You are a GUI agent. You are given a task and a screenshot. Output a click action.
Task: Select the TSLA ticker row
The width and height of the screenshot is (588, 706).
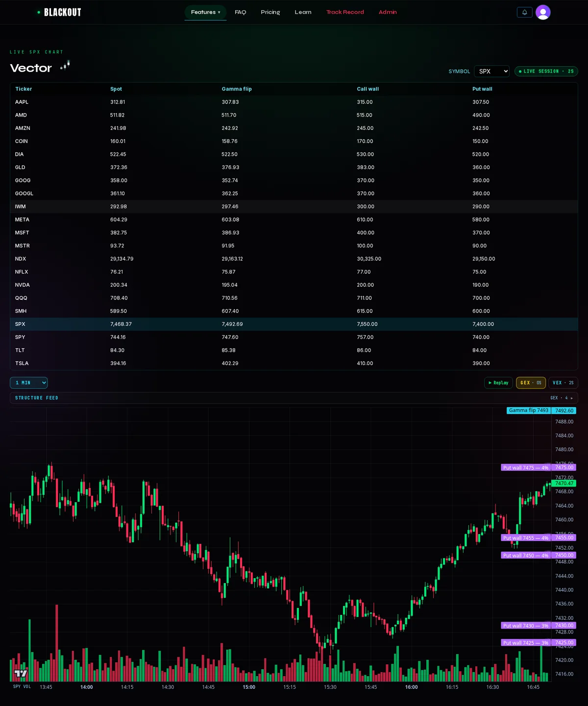[294, 363]
